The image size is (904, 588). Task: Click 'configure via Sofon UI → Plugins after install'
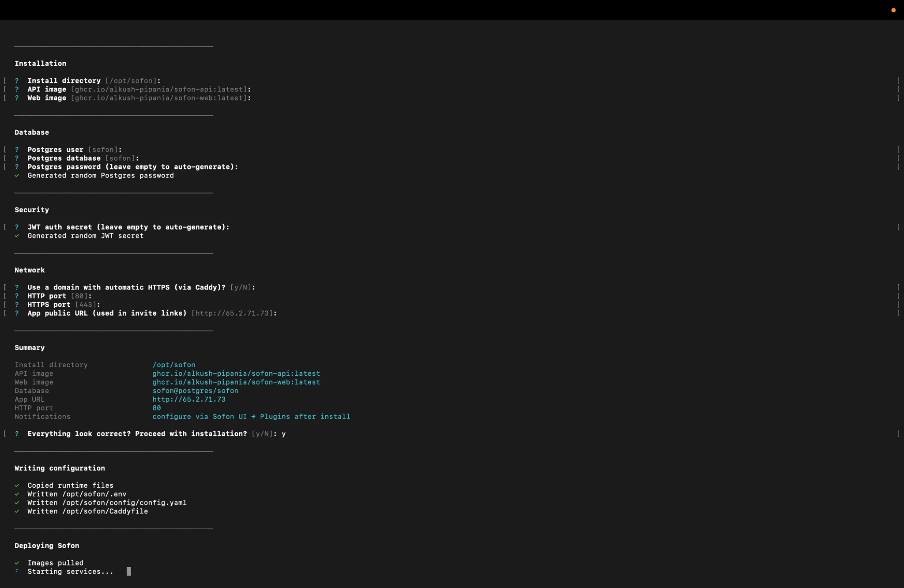(x=251, y=417)
